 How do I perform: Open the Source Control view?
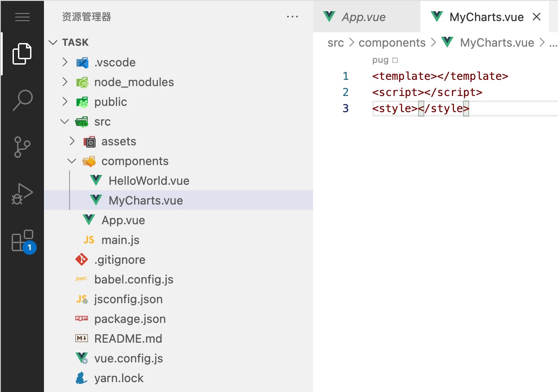coord(22,147)
